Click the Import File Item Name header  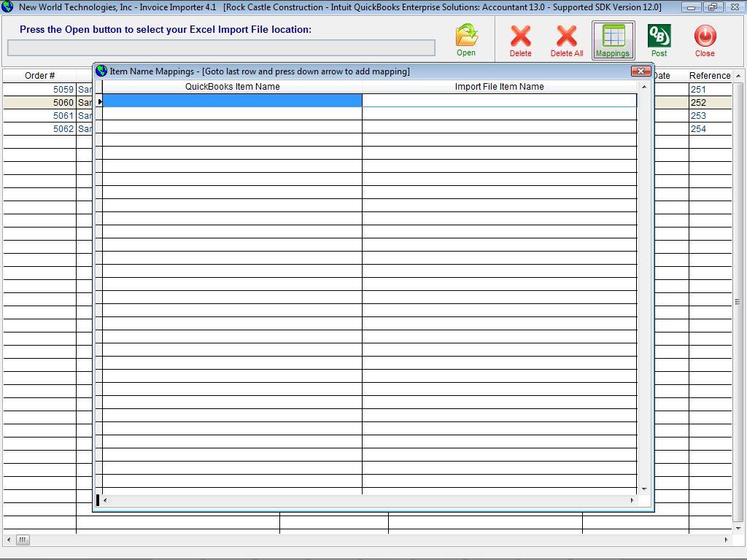[x=499, y=87]
